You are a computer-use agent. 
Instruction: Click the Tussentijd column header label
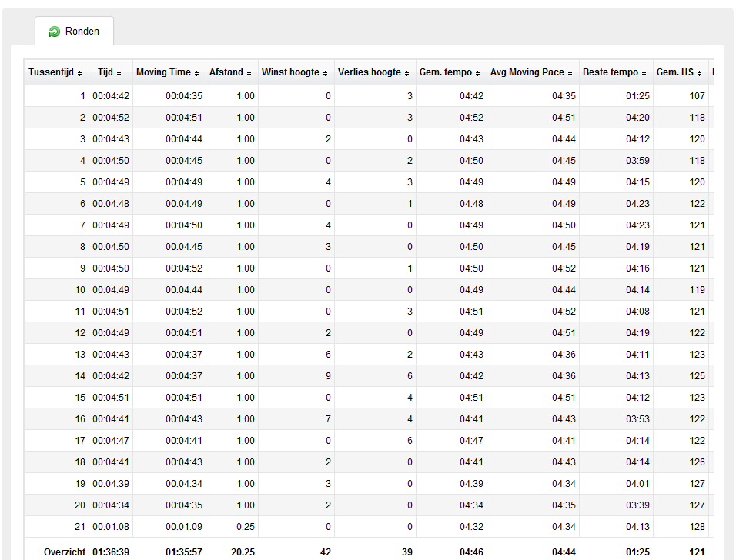(51, 72)
